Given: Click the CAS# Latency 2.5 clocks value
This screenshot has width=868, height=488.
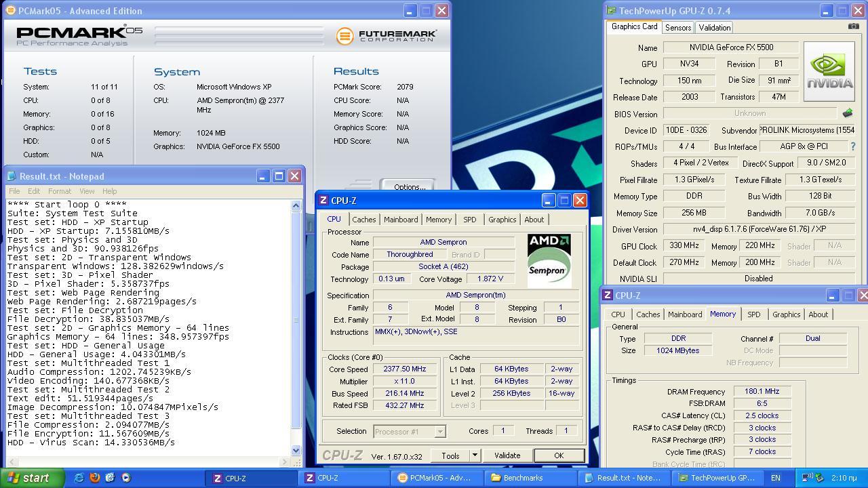Looking at the screenshot, I should [762, 415].
